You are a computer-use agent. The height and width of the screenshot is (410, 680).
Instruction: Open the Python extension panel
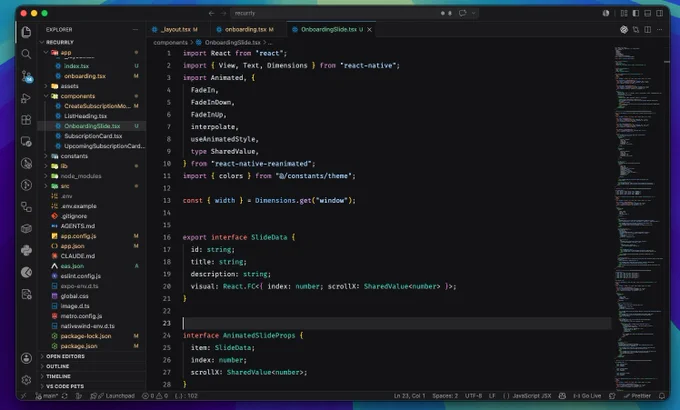[x=26, y=250]
